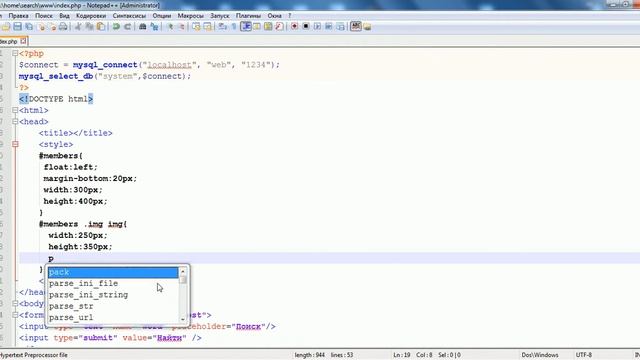The width and height of the screenshot is (640, 360).
Task: Click the autocomplete list scrollbar thumb
Action: tap(183, 280)
